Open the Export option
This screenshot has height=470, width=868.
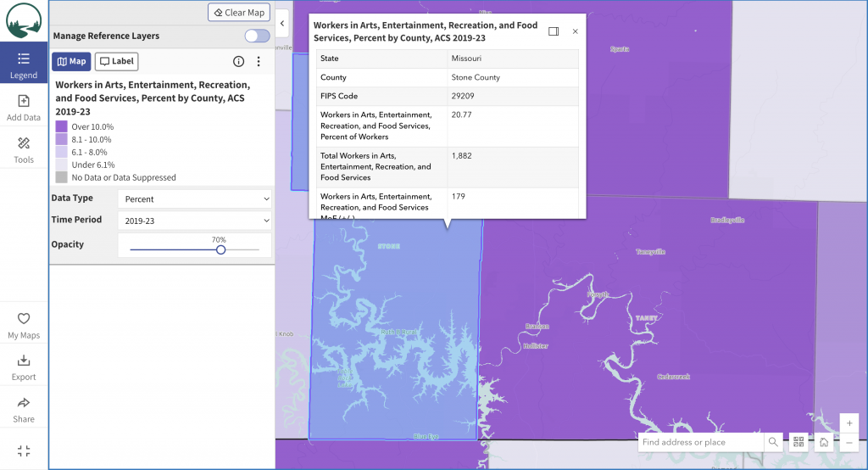[x=24, y=367]
